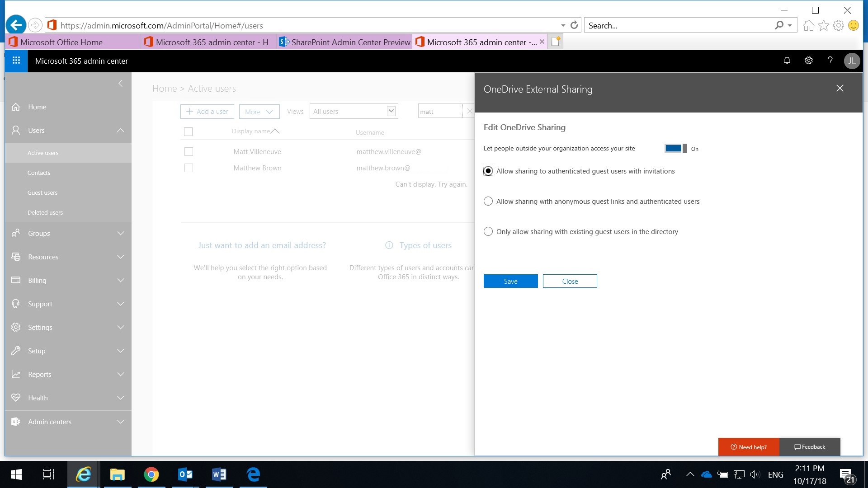Open the JL account avatar

pos(852,61)
